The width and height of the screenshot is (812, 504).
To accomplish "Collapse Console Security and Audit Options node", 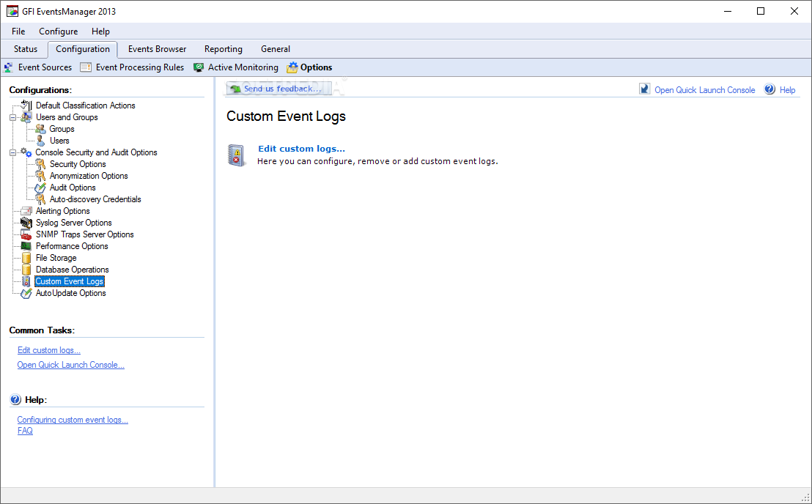I will point(13,152).
